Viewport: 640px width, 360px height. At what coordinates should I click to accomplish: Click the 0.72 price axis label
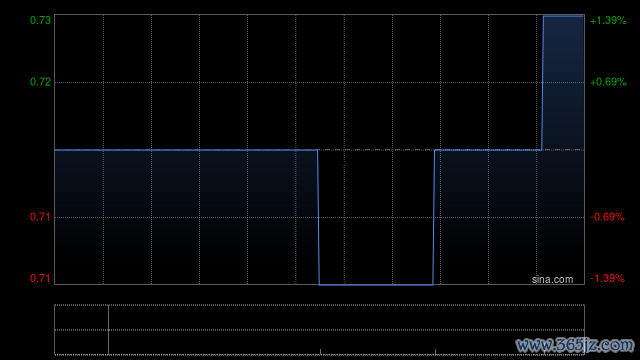pyautogui.click(x=40, y=82)
